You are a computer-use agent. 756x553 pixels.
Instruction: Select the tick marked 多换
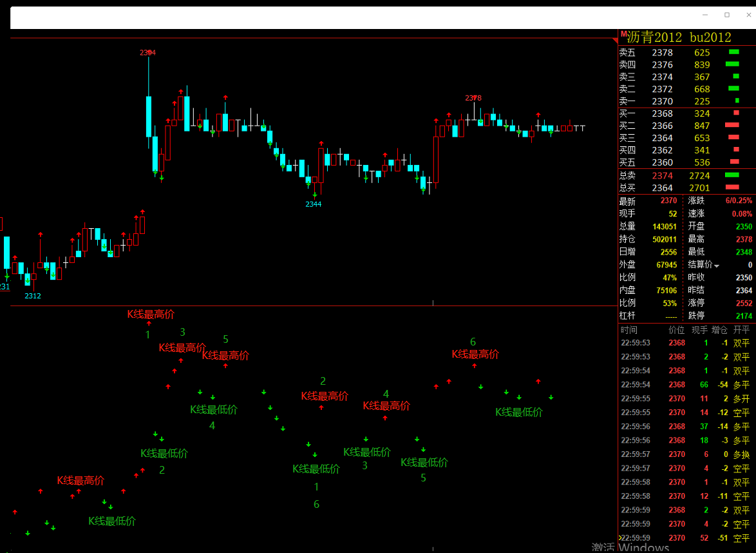tap(686, 454)
